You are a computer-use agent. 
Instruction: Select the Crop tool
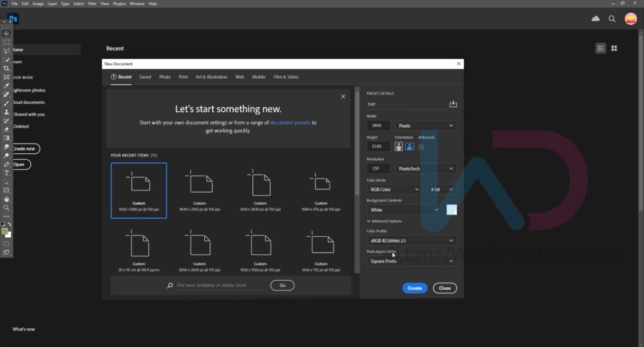[6, 68]
